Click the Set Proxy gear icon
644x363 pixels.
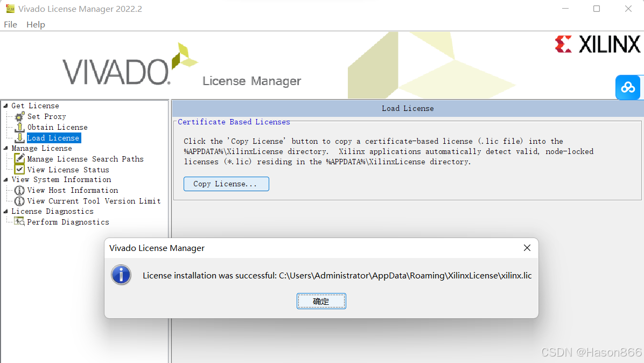[x=19, y=116]
